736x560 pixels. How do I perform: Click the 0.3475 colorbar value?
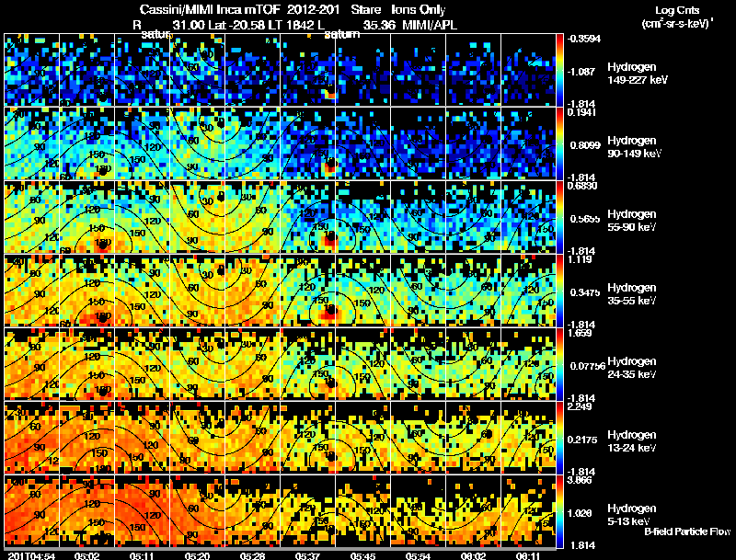point(585,292)
